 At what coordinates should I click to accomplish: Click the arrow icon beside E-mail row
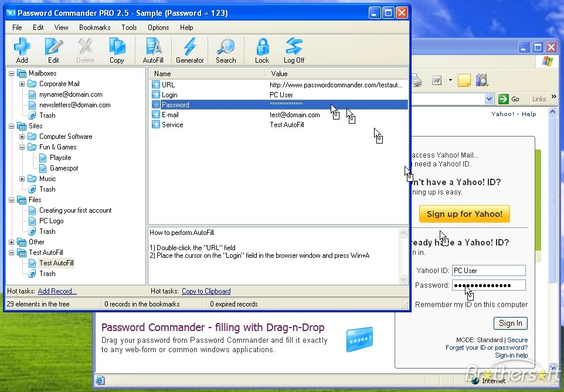[x=156, y=115]
